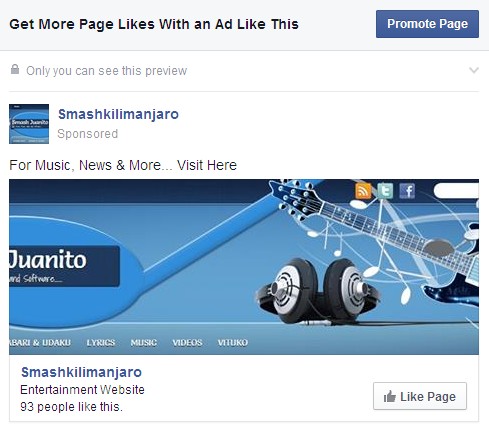Click the Juanito logo box in banner
Viewport: 489px width, 429px height.
click(x=64, y=266)
